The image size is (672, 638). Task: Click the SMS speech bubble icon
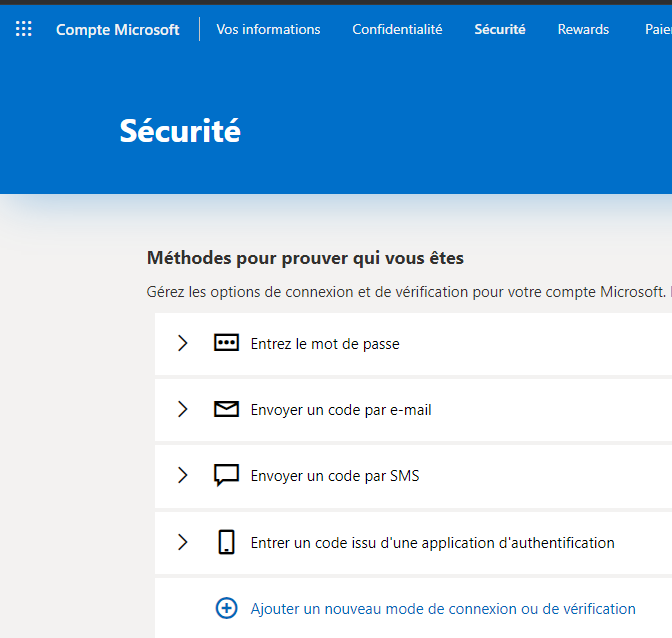[x=227, y=475]
